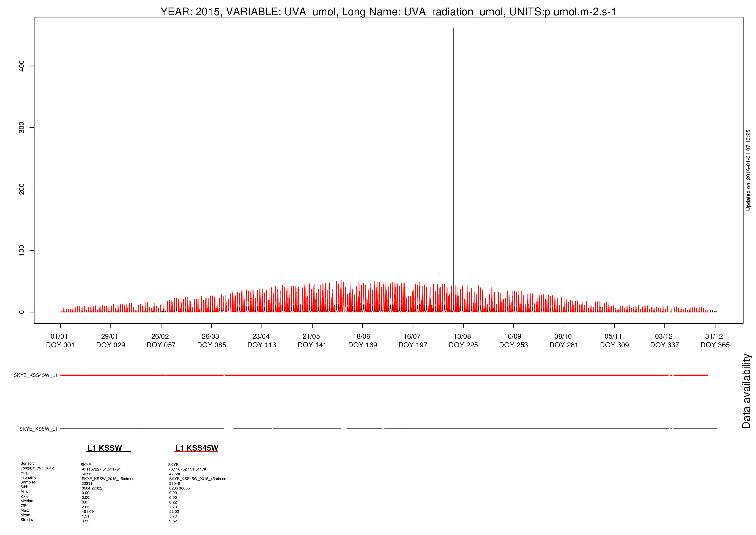Click the y-axis tick label 400

pyautogui.click(x=22, y=66)
